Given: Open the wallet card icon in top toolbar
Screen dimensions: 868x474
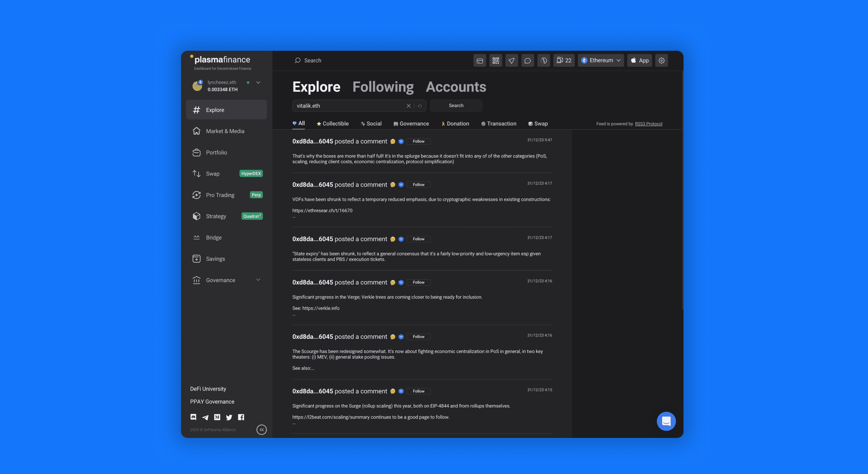Looking at the screenshot, I should 479,61.
